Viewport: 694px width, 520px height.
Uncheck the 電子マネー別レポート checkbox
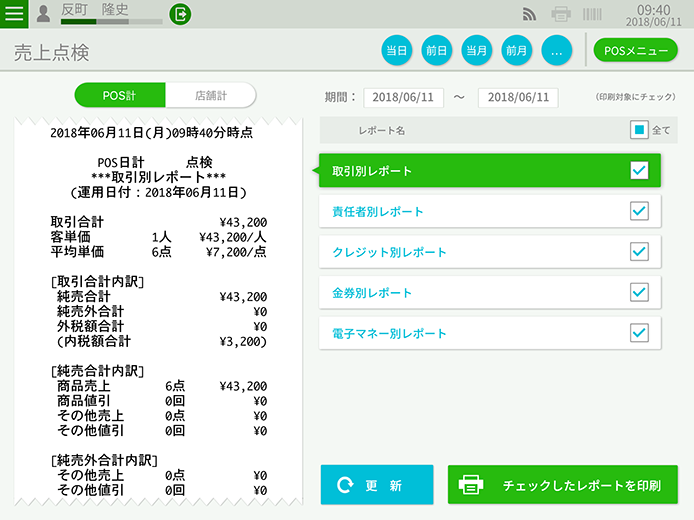[x=640, y=333]
